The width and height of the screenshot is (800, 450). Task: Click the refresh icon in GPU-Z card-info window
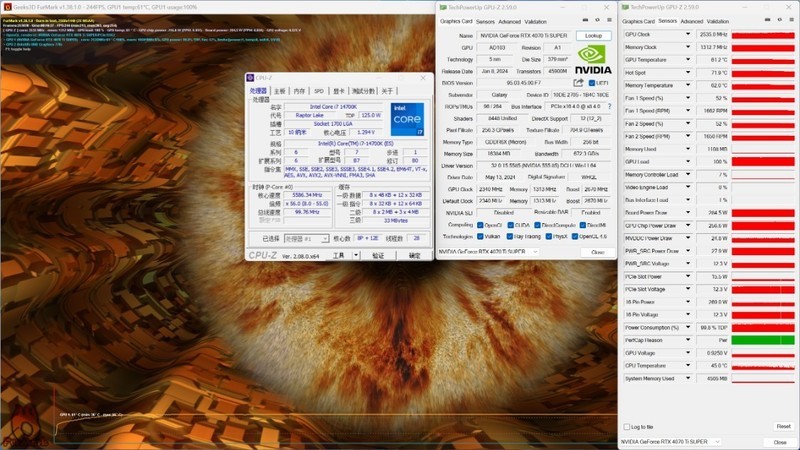(597, 20)
